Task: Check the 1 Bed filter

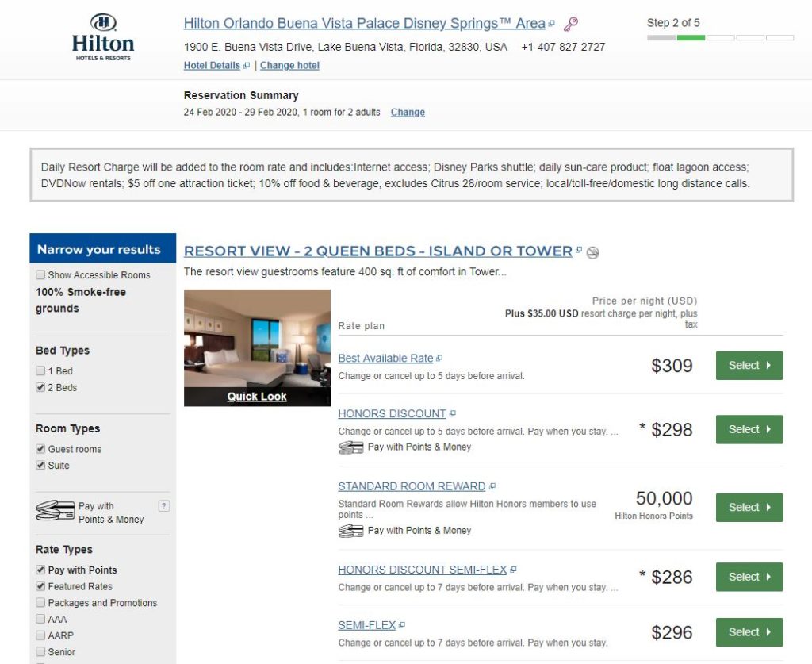Action: 40,371
